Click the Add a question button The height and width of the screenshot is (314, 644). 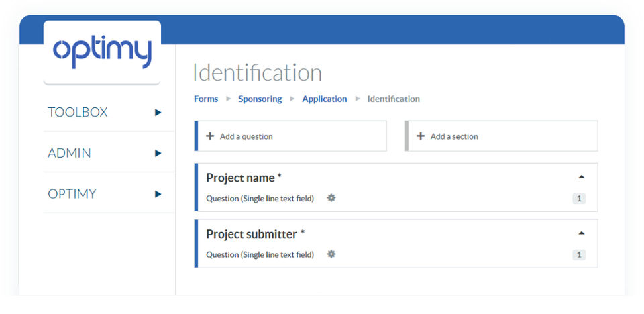290,136
